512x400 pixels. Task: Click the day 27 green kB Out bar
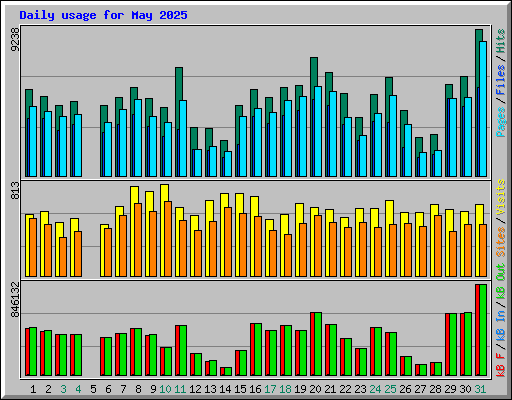423,370
